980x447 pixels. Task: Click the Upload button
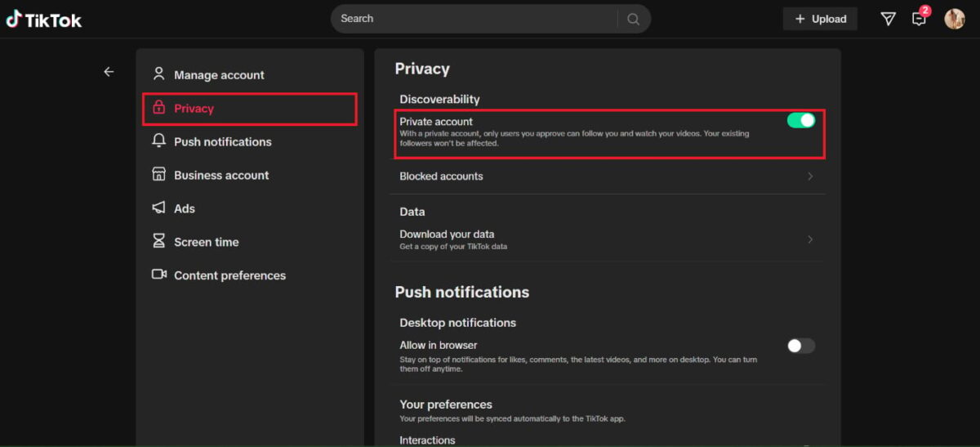(820, 19)
